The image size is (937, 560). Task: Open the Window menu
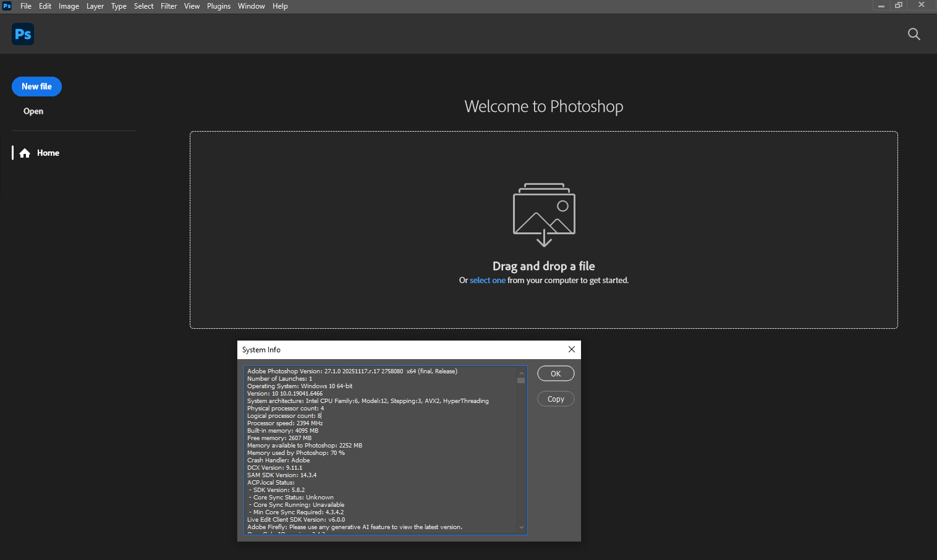[251, 6]
